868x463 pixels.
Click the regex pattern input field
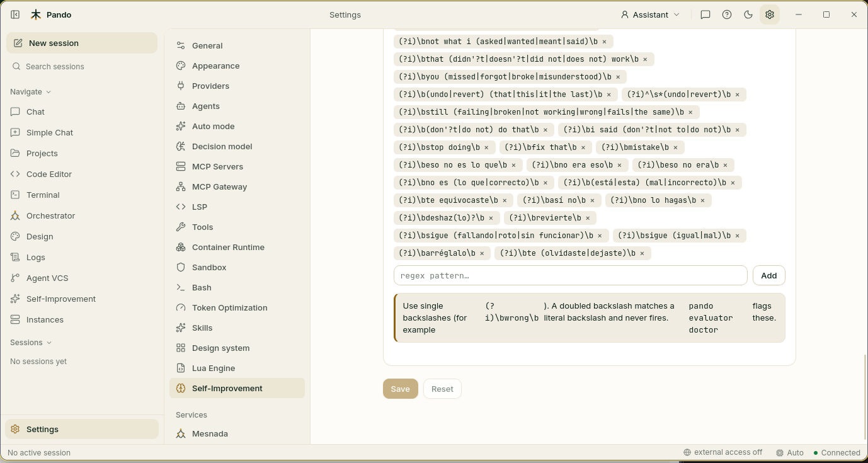pos(570,275)
